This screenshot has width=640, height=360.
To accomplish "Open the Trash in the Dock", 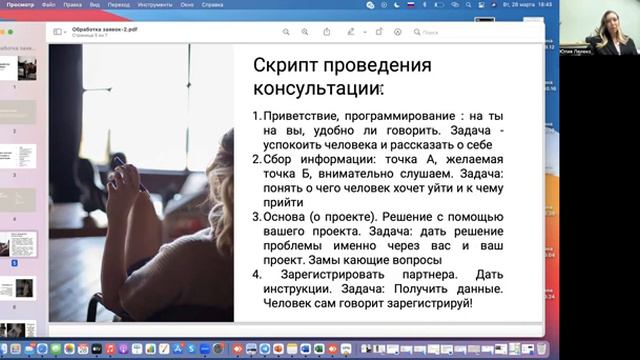I will pos(541,349).
